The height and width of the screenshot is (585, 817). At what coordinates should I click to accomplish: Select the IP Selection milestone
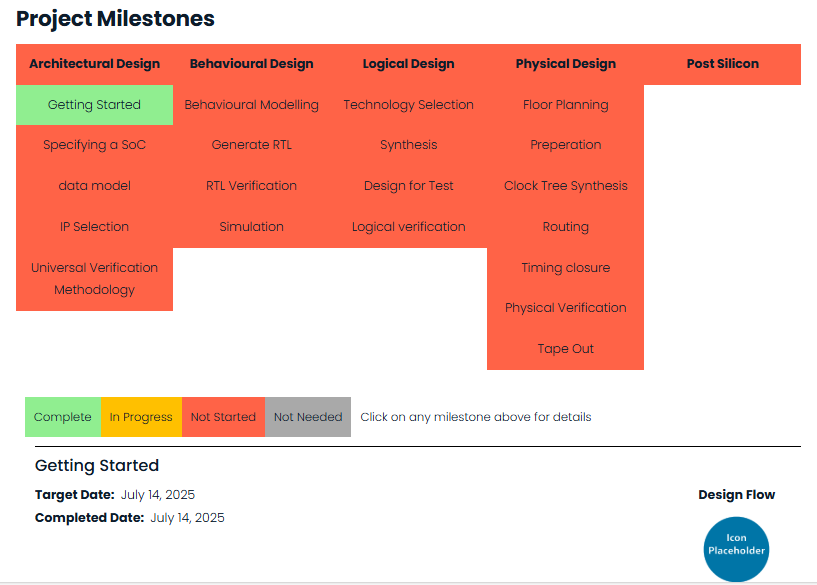click(94, 226)
